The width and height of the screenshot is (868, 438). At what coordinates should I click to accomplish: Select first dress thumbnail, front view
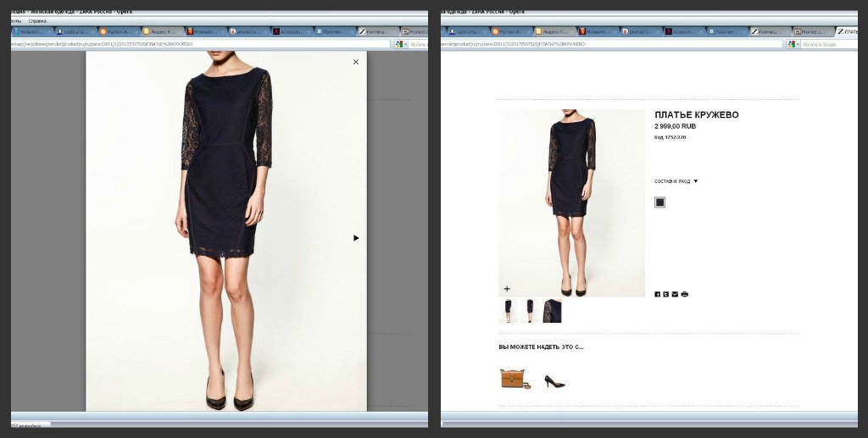pos(508,311)
